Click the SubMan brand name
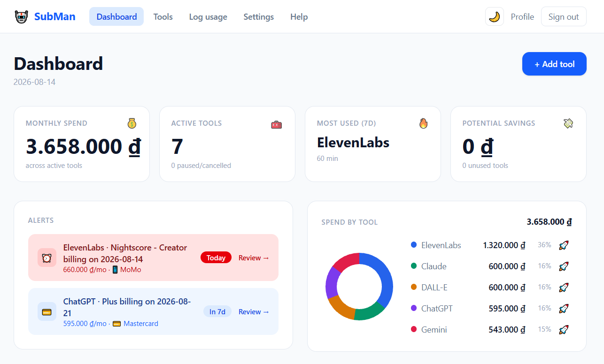 point(55,17)
